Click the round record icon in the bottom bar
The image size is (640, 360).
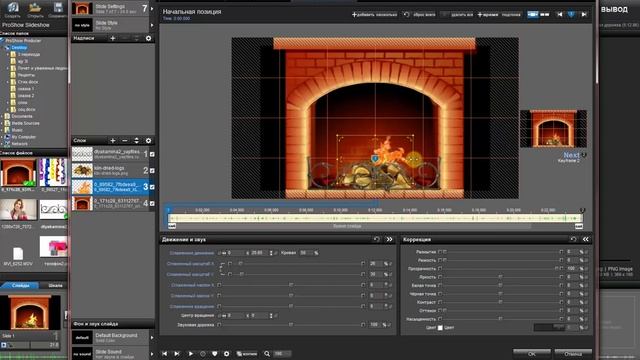[202, 353]
